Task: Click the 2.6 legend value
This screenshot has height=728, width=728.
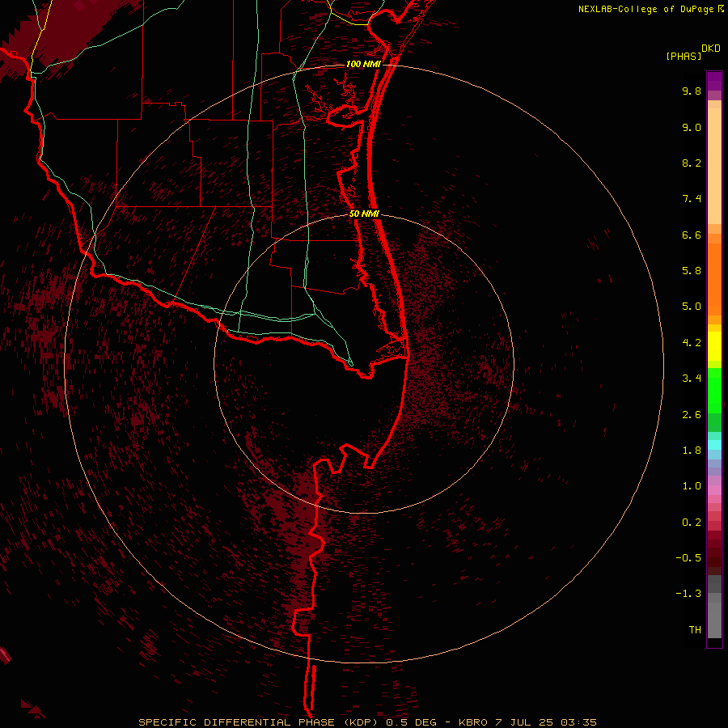Action: [692, 415]
